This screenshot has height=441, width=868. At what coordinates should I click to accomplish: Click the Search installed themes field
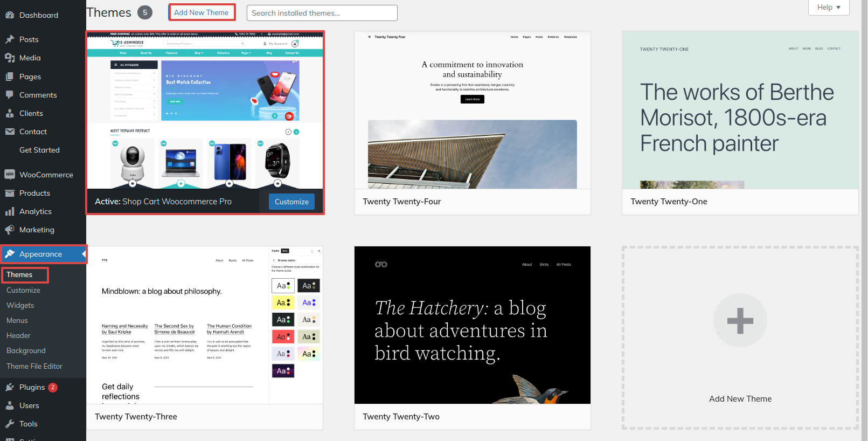click(322, 13)
